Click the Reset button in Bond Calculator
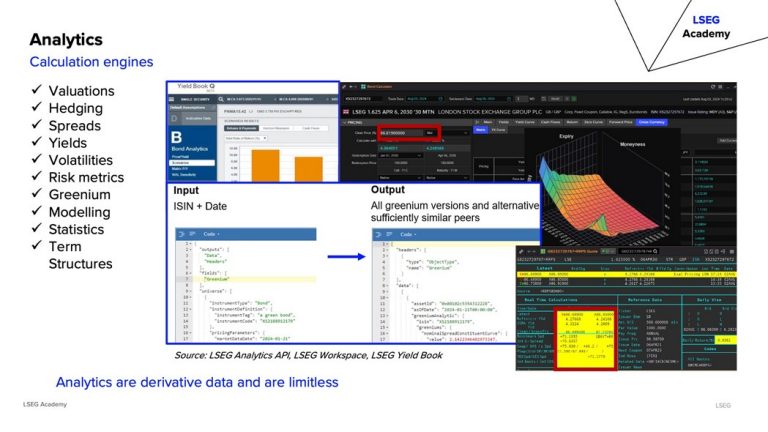This screenshot has width=768, height=432. pos(555,99)
